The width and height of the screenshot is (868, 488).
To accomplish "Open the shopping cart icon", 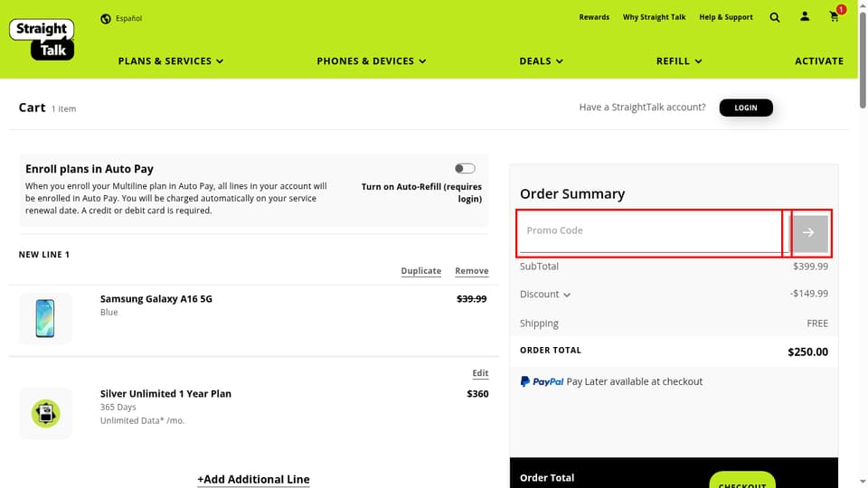I will pyautogui.click(x=835, y=17).
